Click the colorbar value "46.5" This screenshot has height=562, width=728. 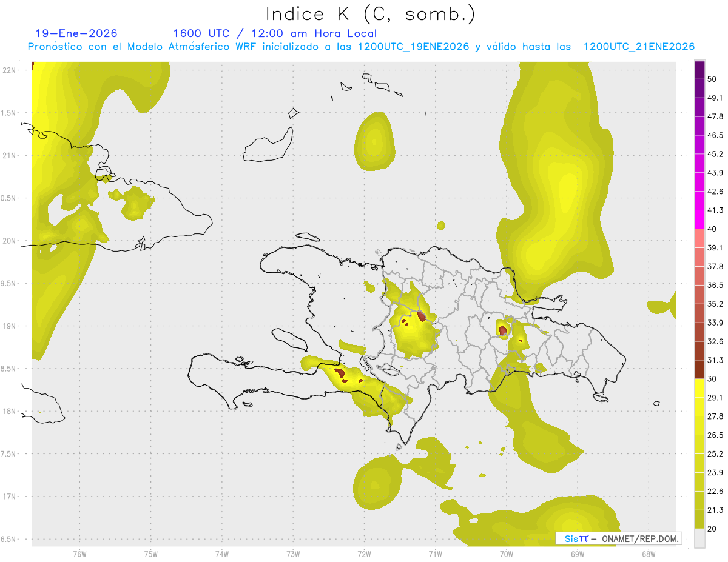(x=715, y=135)
